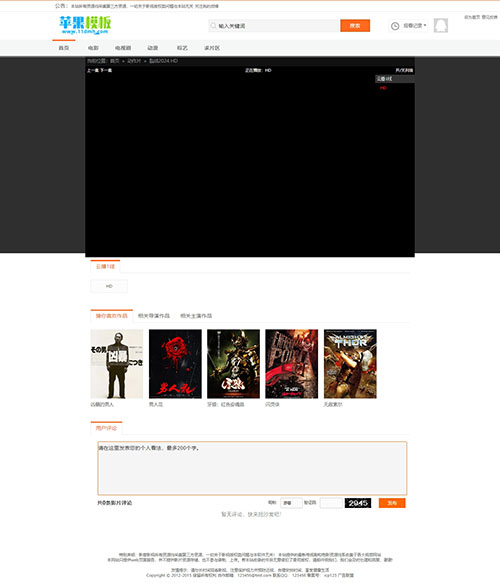Switch to the 相关主演作品 tab
The width and height of the screenshot is (500, 583).
196,316
